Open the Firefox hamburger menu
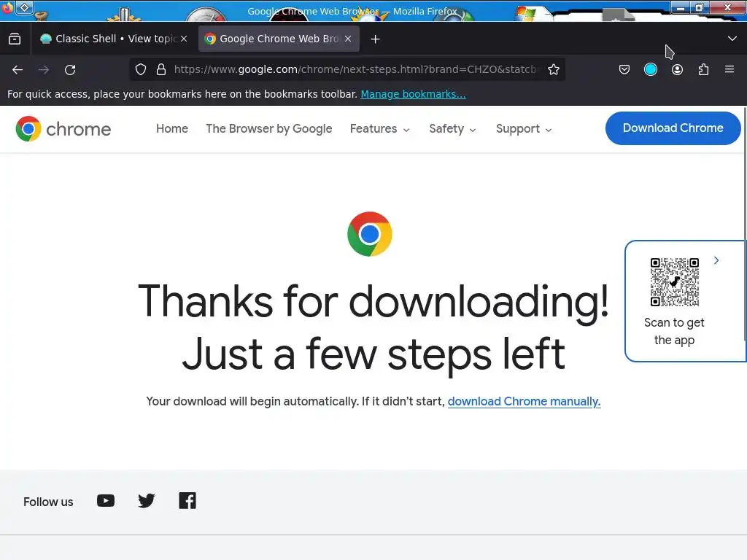 click(729, 69)
